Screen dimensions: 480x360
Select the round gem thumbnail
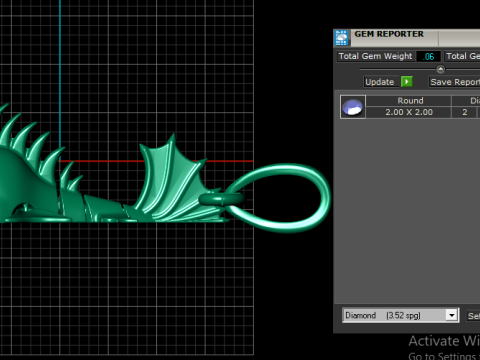click(x=353, y=107)
